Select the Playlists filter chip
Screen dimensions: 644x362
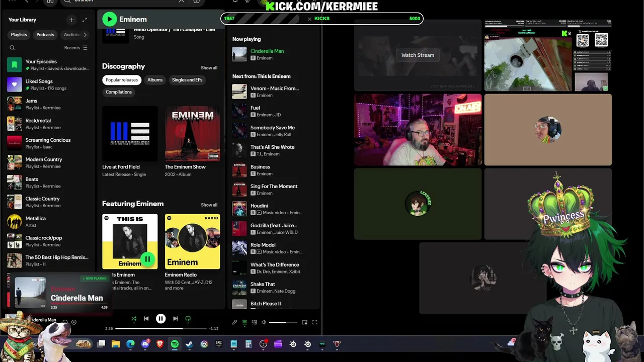[19, 35]
